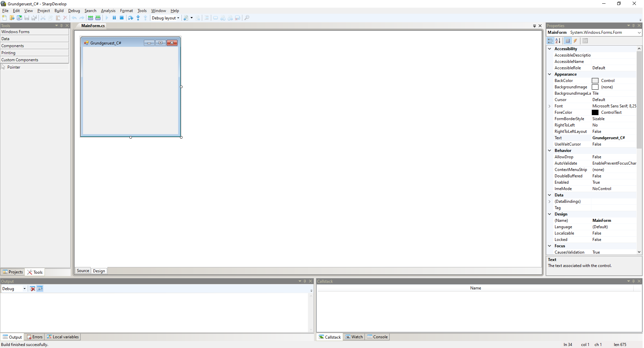Collapse the Appearance property category
Image resolution: width=644 pixels, height=348 pixels.
(550, 74)
